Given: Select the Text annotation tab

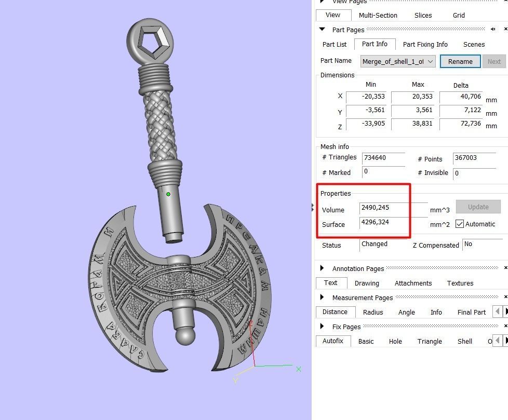Looking at the screenshot, I should pos(331,283).
